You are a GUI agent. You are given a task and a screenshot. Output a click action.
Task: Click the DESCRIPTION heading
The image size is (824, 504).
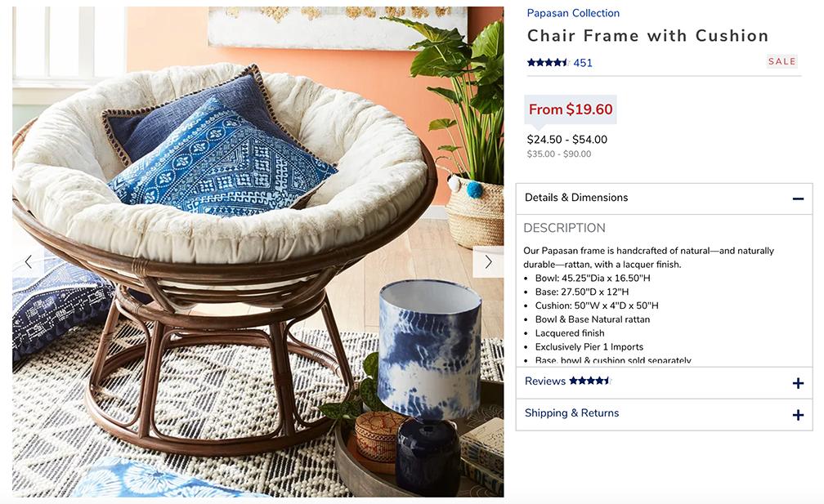pyautogui.click(x=564, y=228)
